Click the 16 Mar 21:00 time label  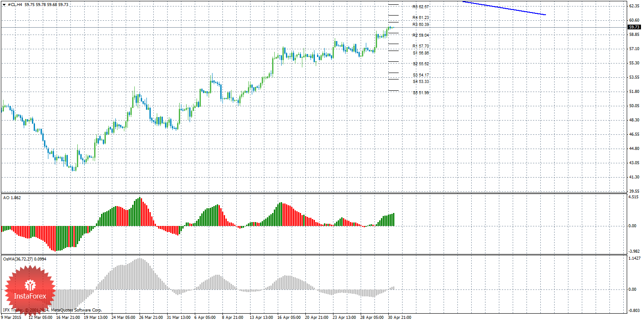67,318
